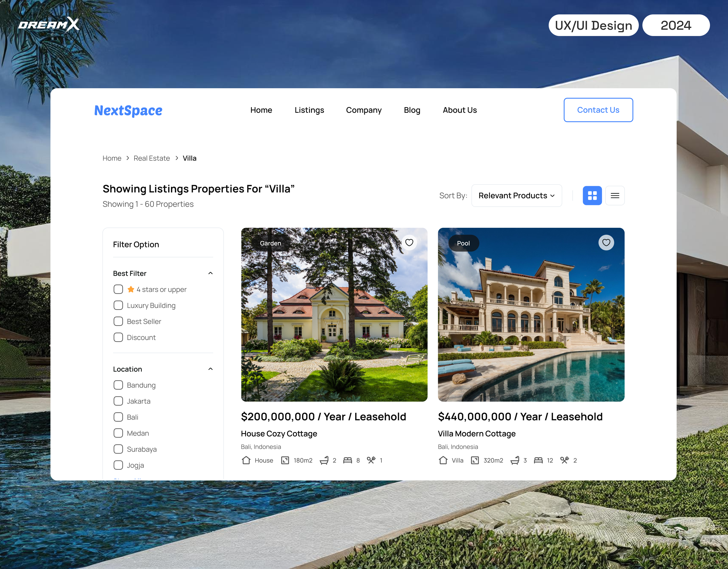Open the Relevant Products sort dropdown
Image resolution: width=728 pixels, height=569 pixels.
coord(516,196)
